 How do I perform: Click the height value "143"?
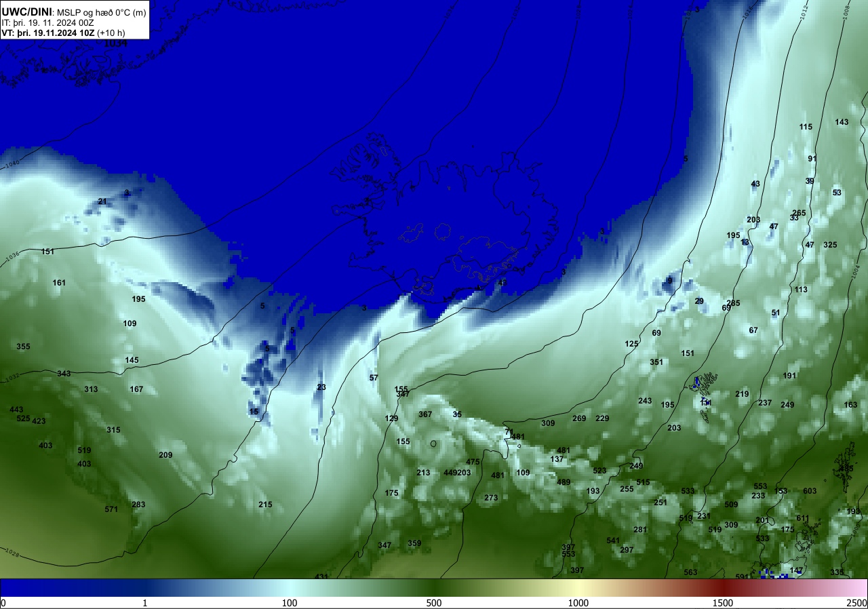tap(842, 122)
